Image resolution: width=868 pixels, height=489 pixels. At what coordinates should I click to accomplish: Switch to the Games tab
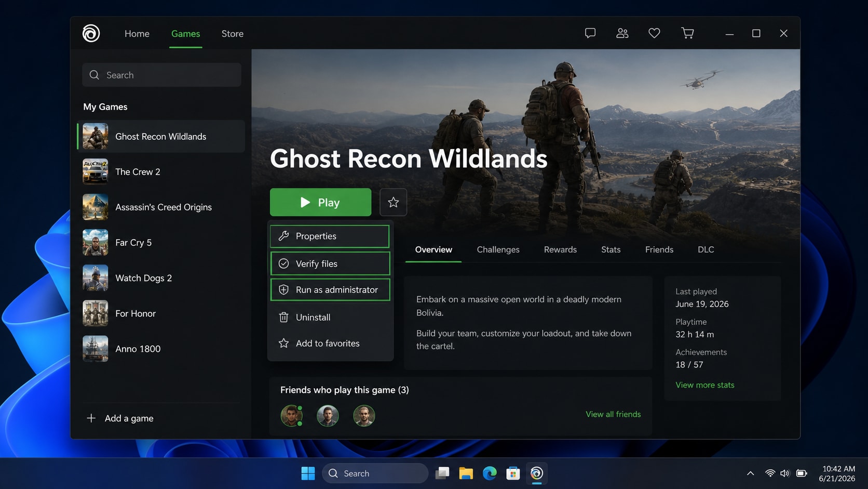pos(185,33)
